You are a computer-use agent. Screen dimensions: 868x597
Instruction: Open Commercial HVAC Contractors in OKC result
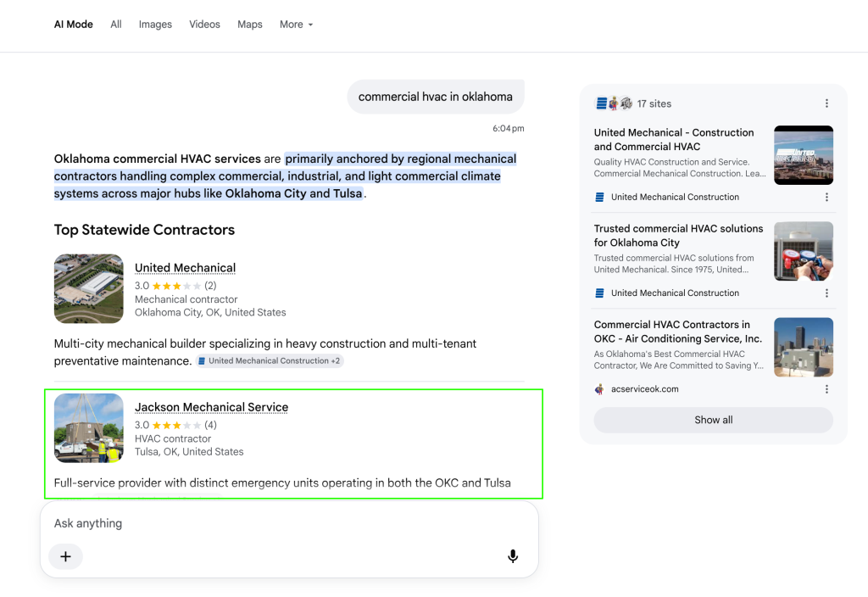[677, 332]
